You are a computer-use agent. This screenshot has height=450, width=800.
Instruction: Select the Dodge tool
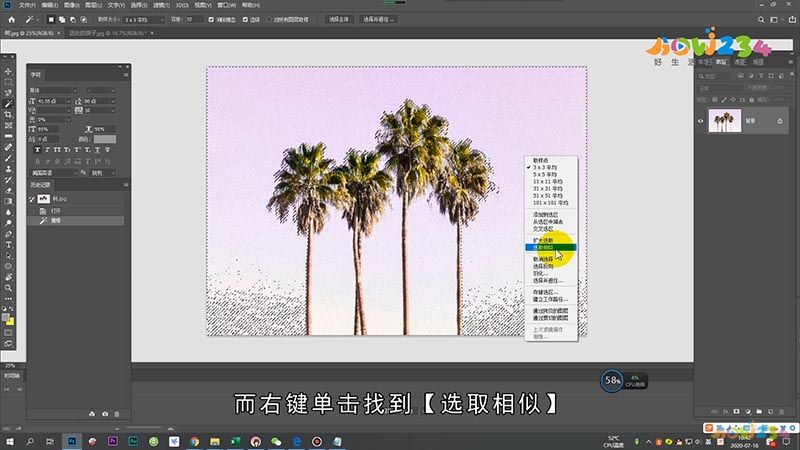click(x=8, y=223)
